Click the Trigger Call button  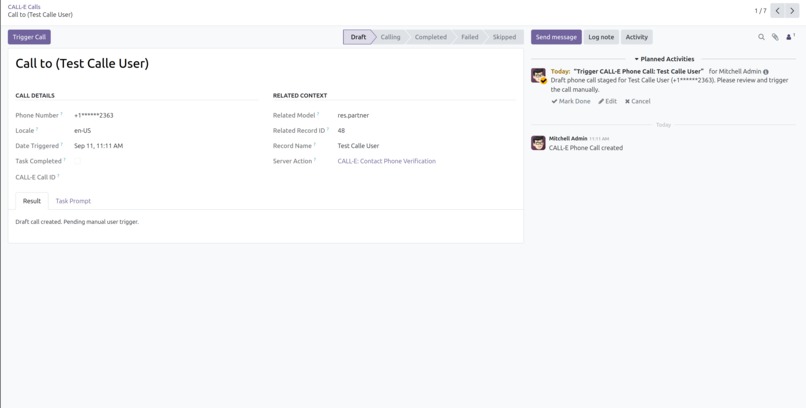pos(29,37)
